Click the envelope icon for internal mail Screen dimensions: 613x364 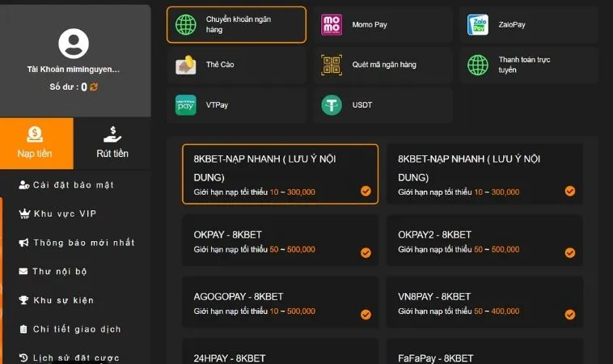23,271
